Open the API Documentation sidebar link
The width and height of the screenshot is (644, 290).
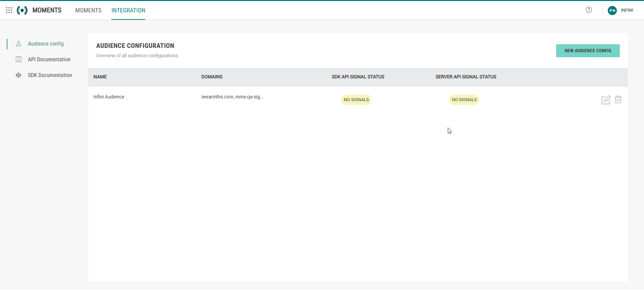point(49,60)
